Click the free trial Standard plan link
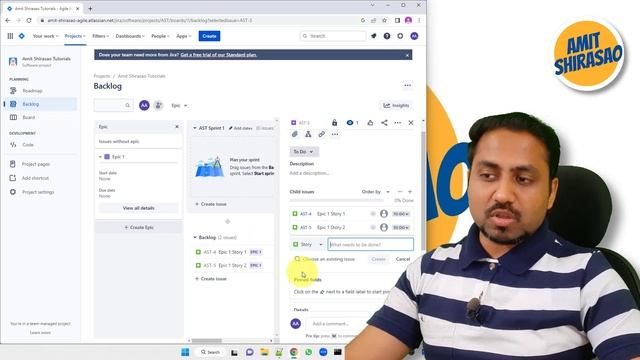Screen dimensions: 640x360 click(x=219, y=55)
